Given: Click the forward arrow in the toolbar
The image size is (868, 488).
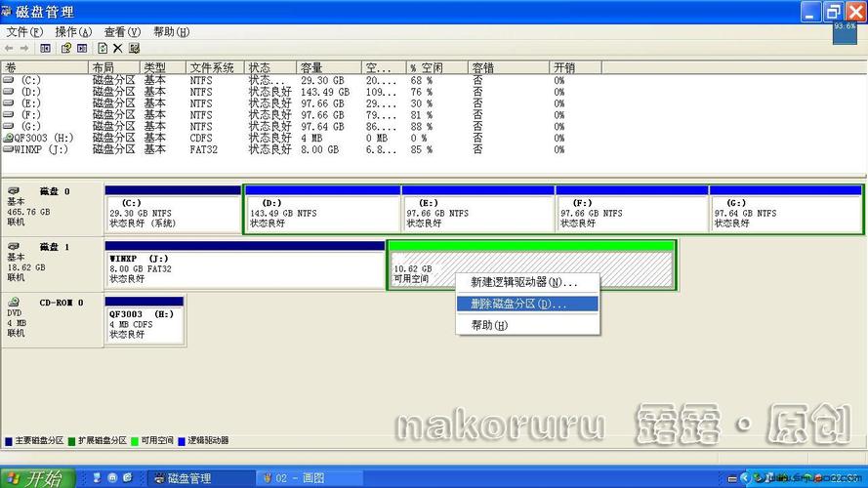Looking at the screenshot, I should point(23,48).
